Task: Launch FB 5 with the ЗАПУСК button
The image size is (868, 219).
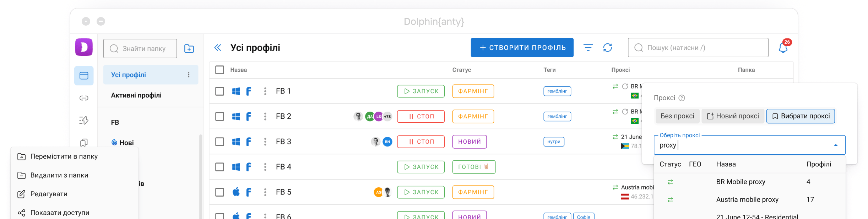Action: point(421,192)
